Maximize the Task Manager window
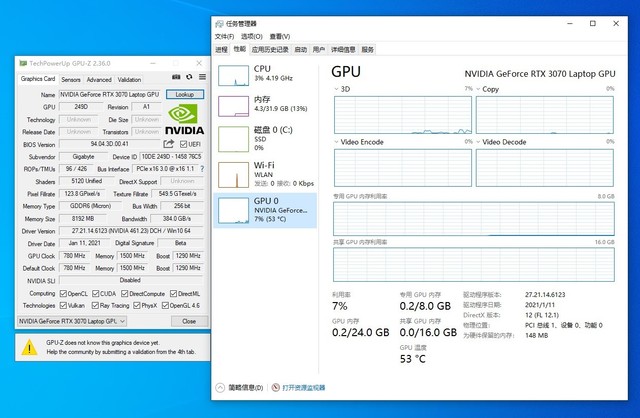The image size is (640, 418). [x=593, y=24]
